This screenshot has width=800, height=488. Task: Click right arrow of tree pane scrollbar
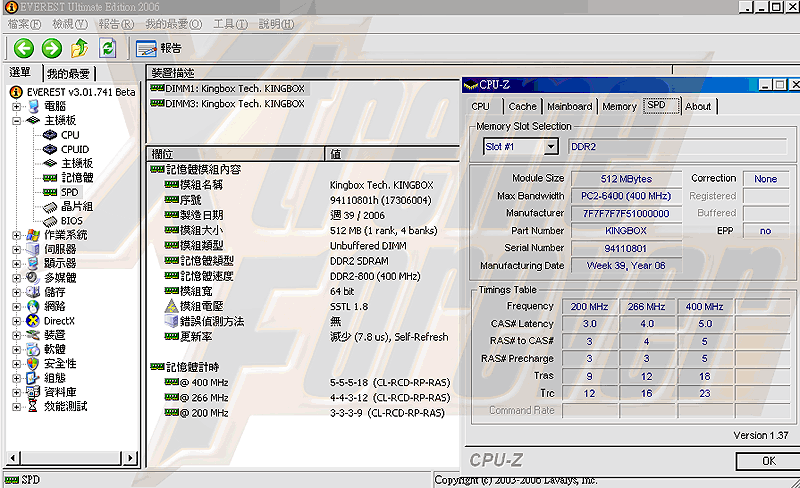131,458
